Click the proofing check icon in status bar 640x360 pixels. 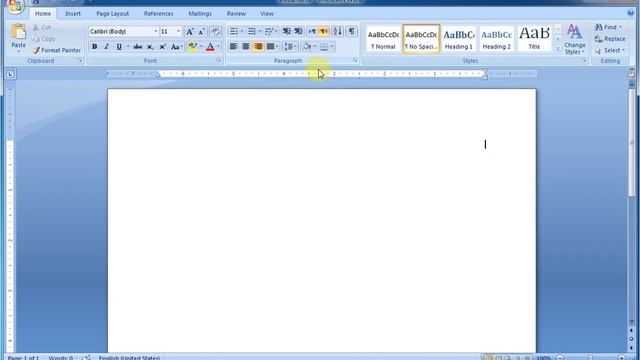click(86, 358)
